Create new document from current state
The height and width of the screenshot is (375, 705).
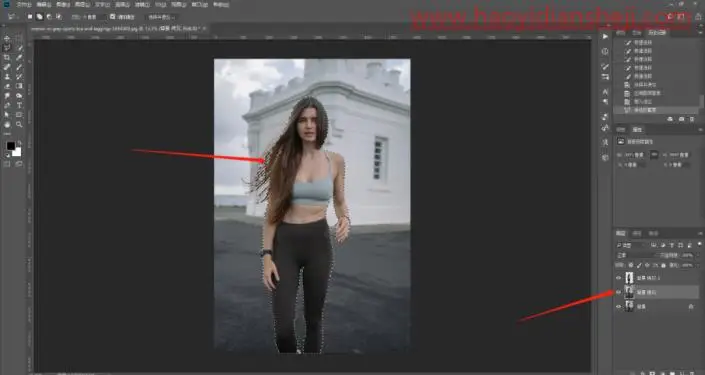coord(670,119)
